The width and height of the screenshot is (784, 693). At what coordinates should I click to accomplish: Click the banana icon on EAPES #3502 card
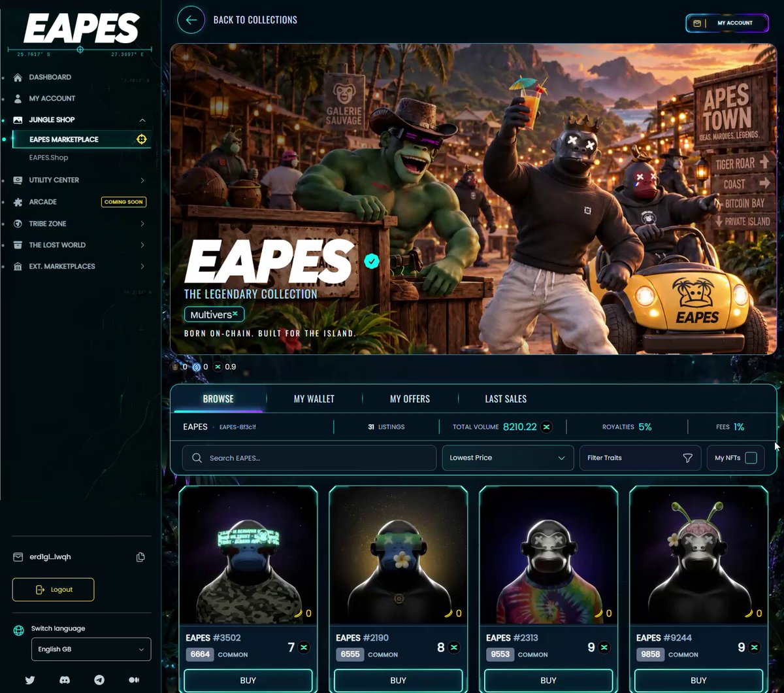tap(298, 613)
